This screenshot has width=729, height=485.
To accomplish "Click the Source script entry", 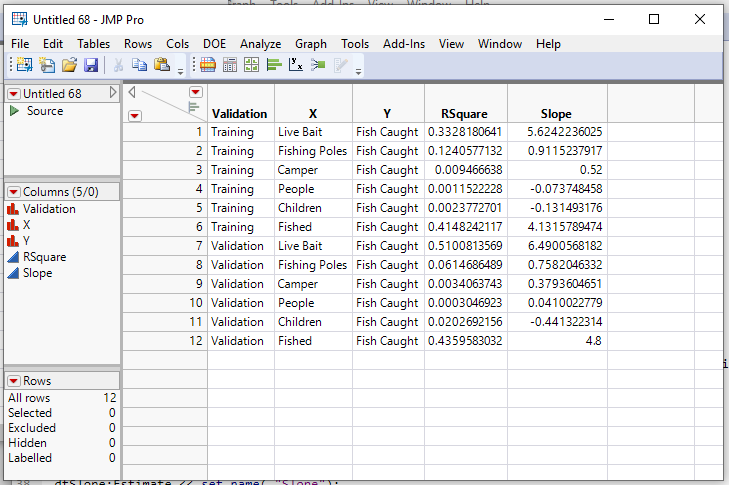I will 45,111.
